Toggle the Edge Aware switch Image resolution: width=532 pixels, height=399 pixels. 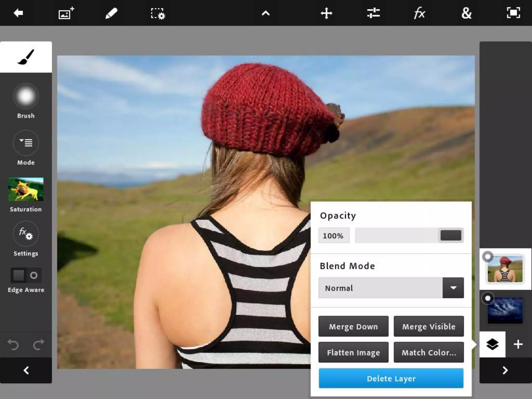tap(26, 275)
